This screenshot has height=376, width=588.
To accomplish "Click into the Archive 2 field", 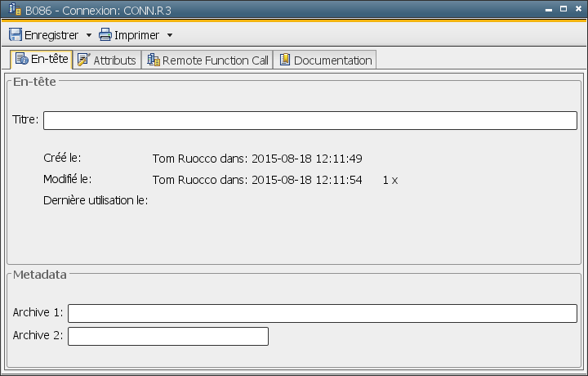I will pos(168,336).
